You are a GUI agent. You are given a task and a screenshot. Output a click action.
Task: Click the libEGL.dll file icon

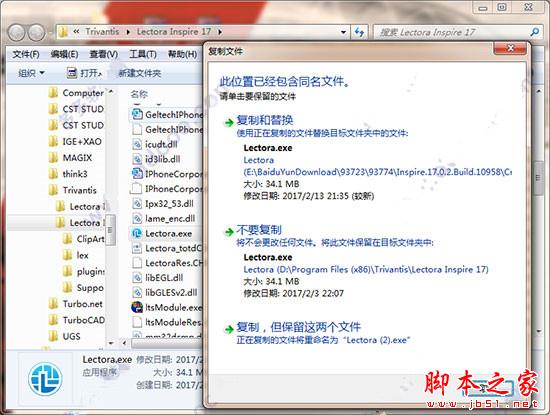click(136, 277)
